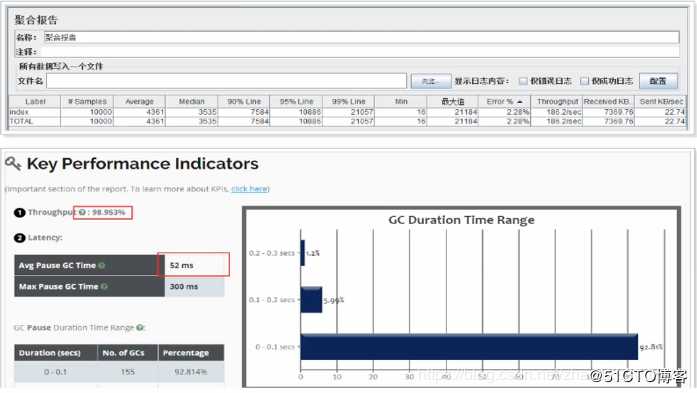Click the 配置 configure button
The image size is (697, 393).
tap(658, 81)
